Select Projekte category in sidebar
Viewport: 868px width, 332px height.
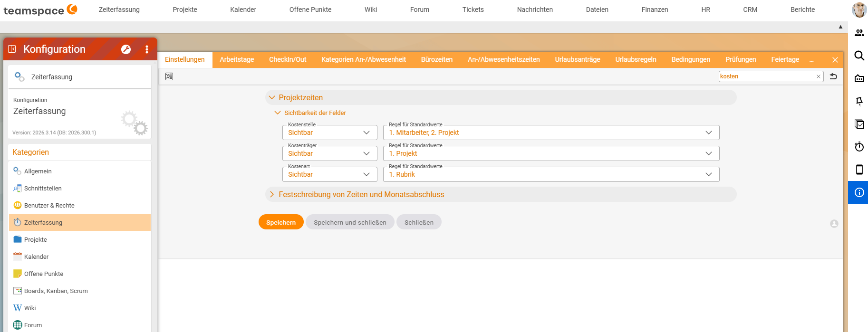point(80,239)
